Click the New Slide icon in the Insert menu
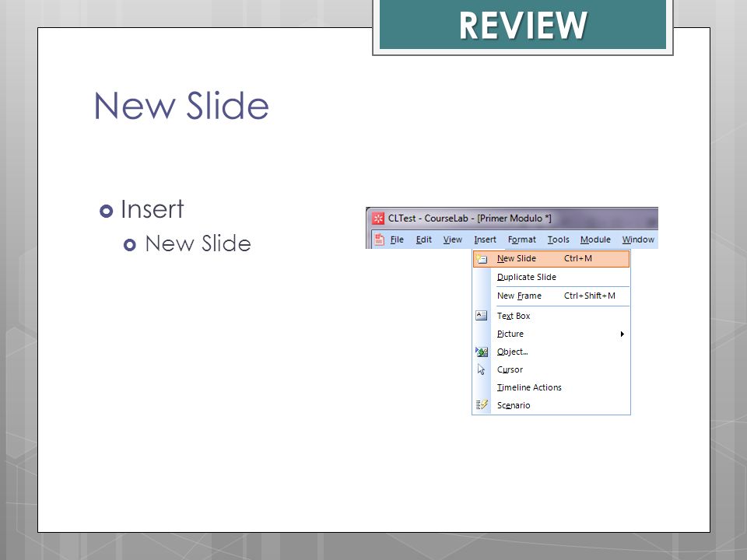The image size is (747, 560). pyautogui.click(x=482, y=258)
